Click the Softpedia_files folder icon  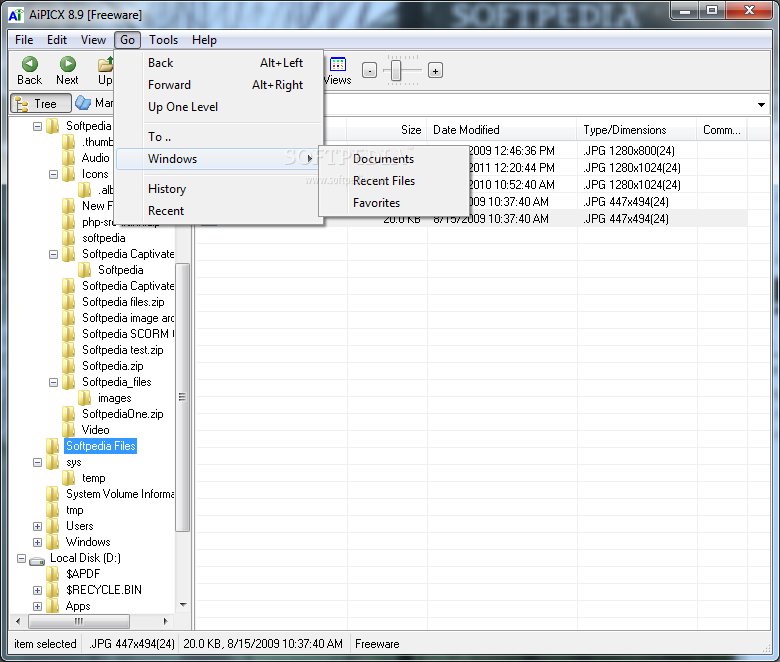click(69, 381)
